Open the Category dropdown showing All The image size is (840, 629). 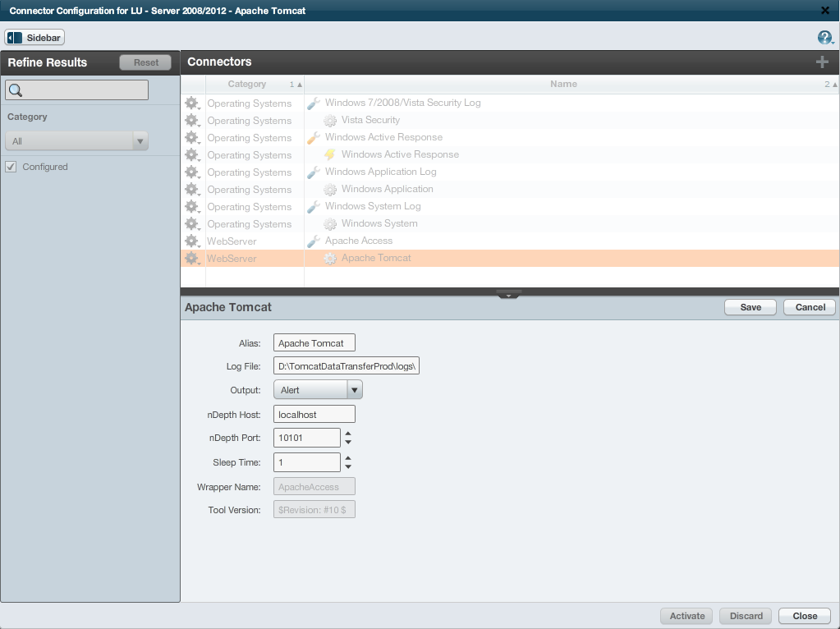[x=76, y=141]
